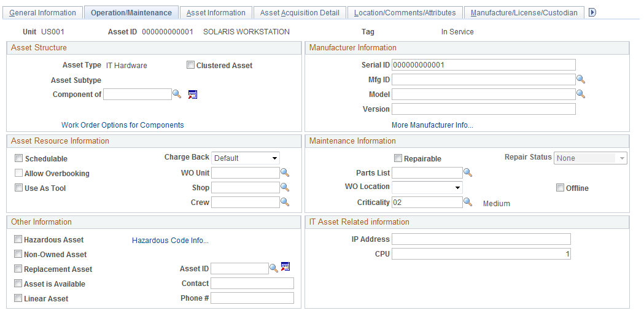Switch to the General Information tab

(43, 13)
